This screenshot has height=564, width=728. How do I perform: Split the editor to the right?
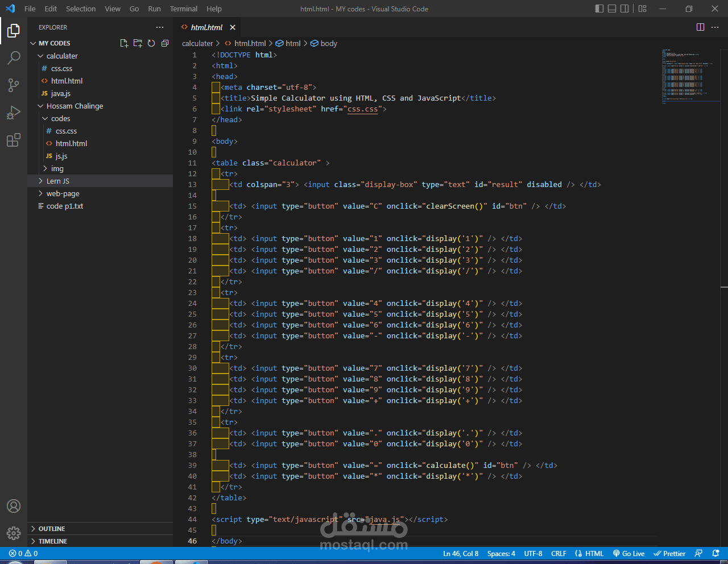point(700,27)
